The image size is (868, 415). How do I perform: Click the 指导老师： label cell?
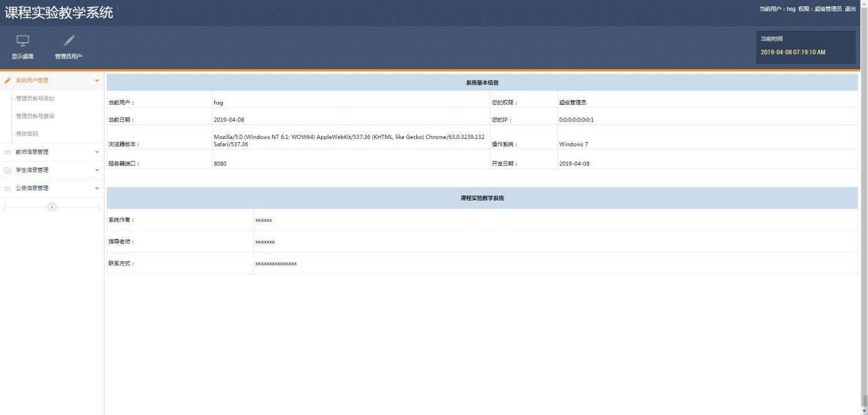pos(180,241)
